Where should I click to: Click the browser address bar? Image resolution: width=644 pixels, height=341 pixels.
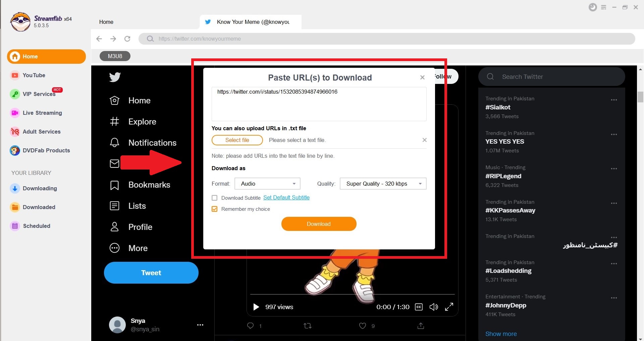coord(387,39)
